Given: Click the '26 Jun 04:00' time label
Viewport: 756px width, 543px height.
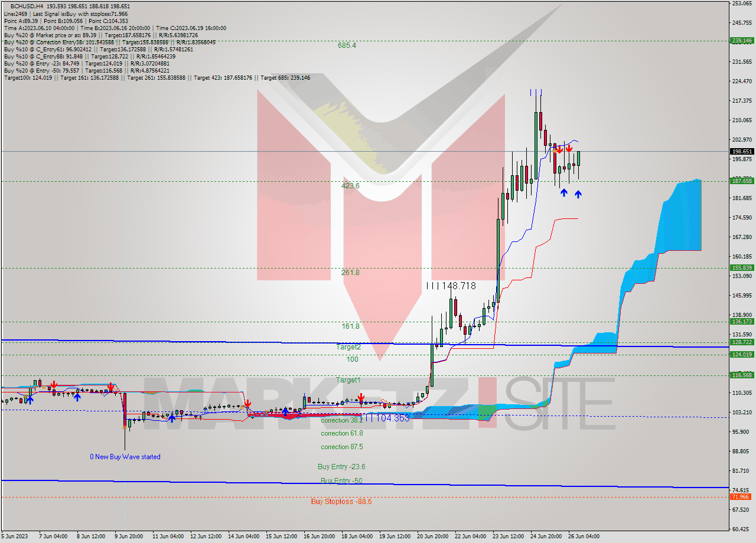Looking at the screenshot, I should 585,537.
